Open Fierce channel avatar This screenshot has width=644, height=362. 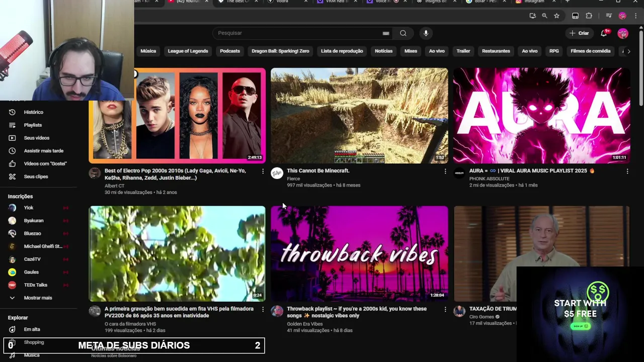277,173
